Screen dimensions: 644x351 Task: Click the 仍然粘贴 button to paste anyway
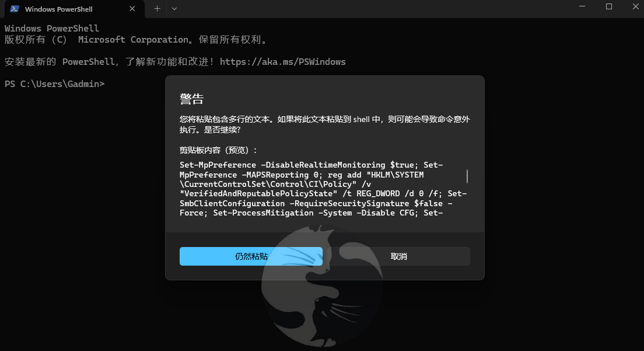[251, 256]
